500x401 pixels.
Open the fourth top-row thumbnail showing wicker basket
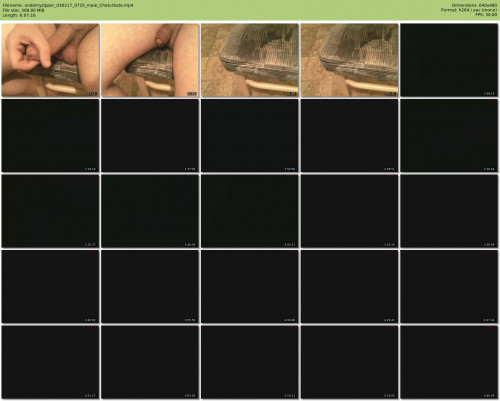coord(349,60)
